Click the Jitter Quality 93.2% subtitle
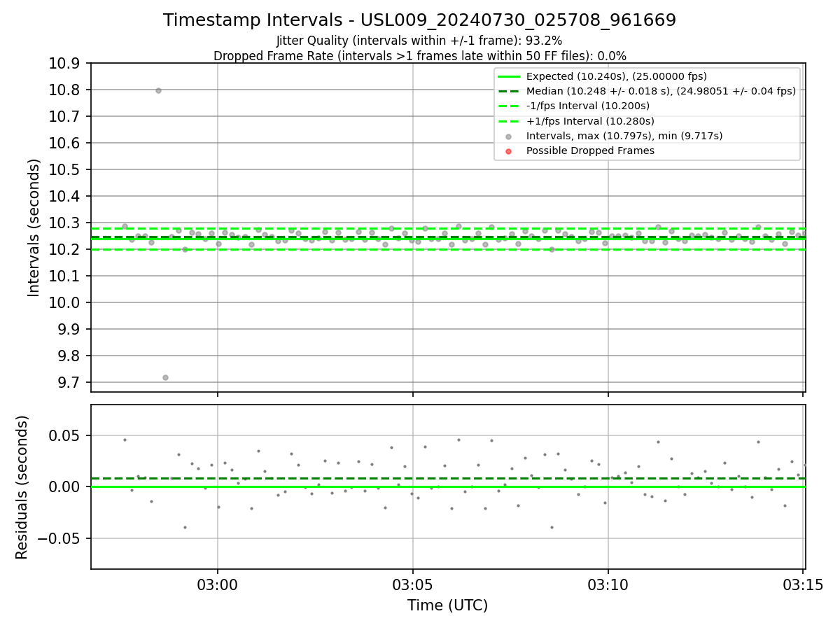The width and height of the screenshot is (840, 630). click(x=419, y=41)
